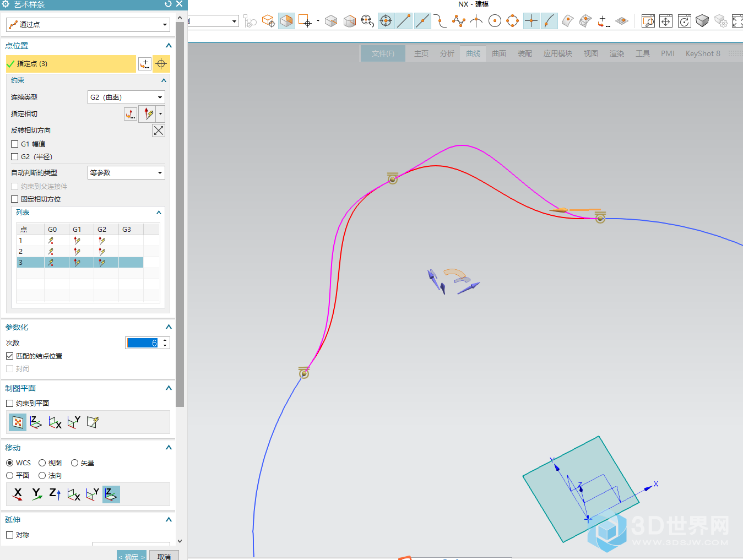The width and height of the screenshot is (743, 560).
Task: Open the 自动判断的类型 等参数 dropdown
Action: tap(126, 172)
